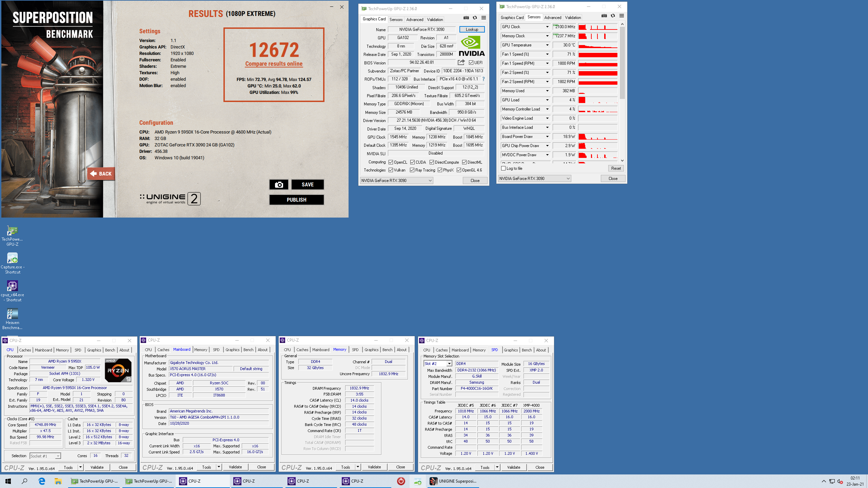868x488 pixels.
Task: Open GPU selection dropdown in Graphics Card window
Action: 396,181
